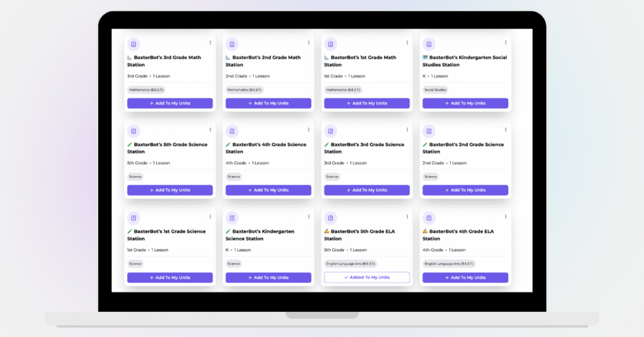Open three-dot menu on 2nd Grade Math Station card
The height and width of the screenshot is (337, 644).
[x=309, y=43]
